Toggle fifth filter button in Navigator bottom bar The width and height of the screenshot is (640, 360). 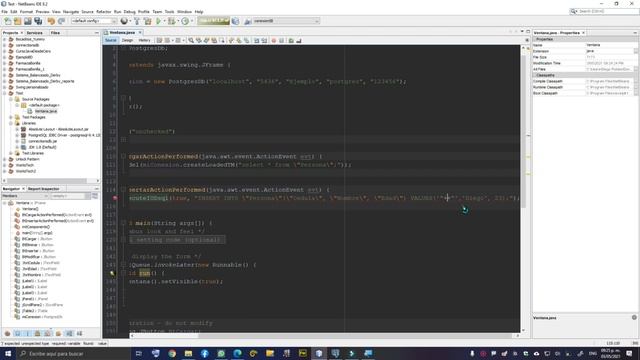48,333
